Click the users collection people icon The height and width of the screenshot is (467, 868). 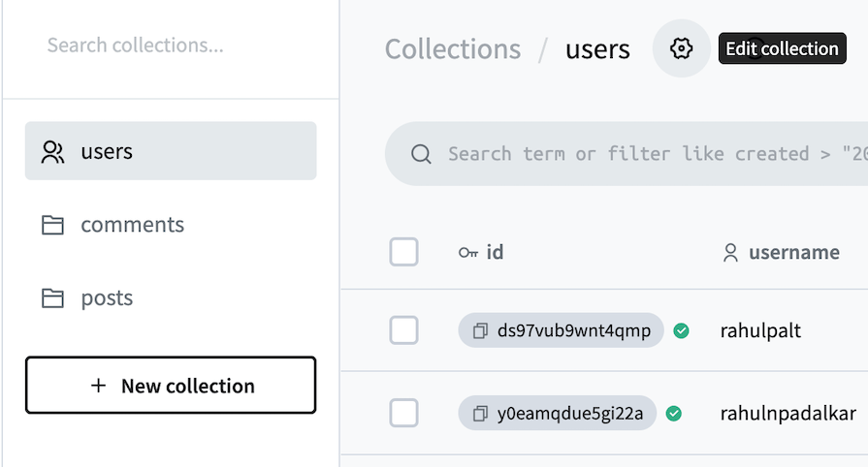[x=52, y=151]
